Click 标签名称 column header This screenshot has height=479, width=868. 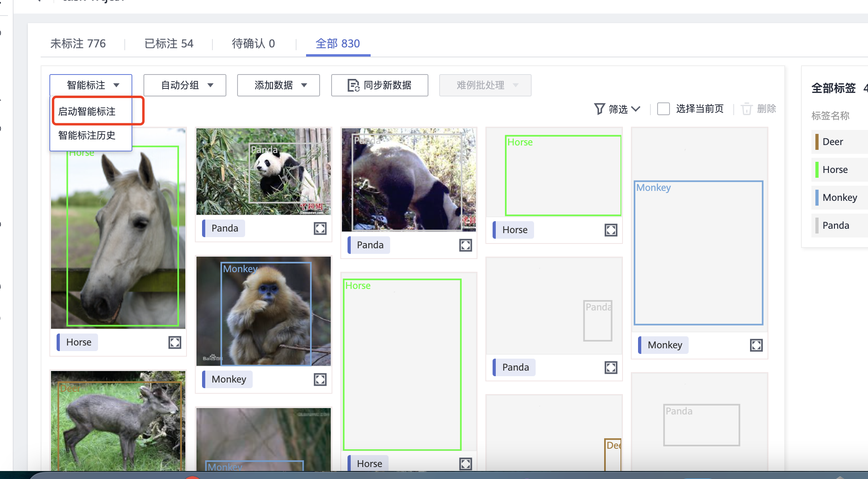tap(831, 116)
